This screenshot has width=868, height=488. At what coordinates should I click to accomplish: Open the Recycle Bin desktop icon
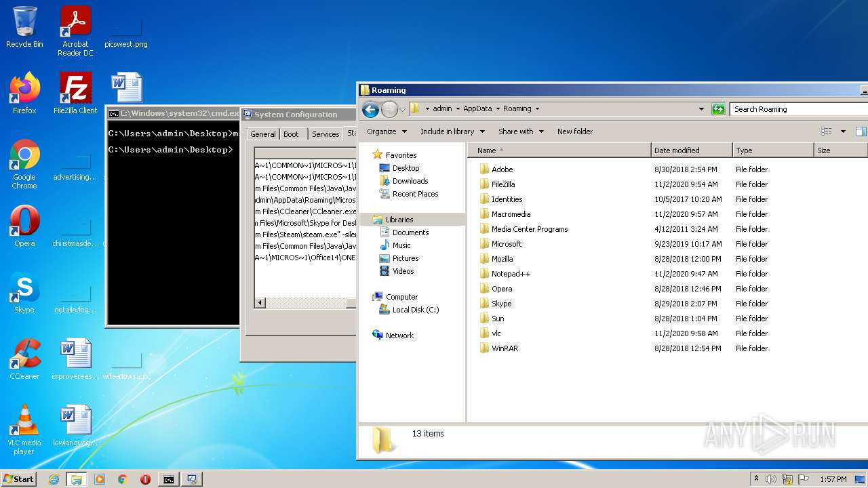(24, 27)
